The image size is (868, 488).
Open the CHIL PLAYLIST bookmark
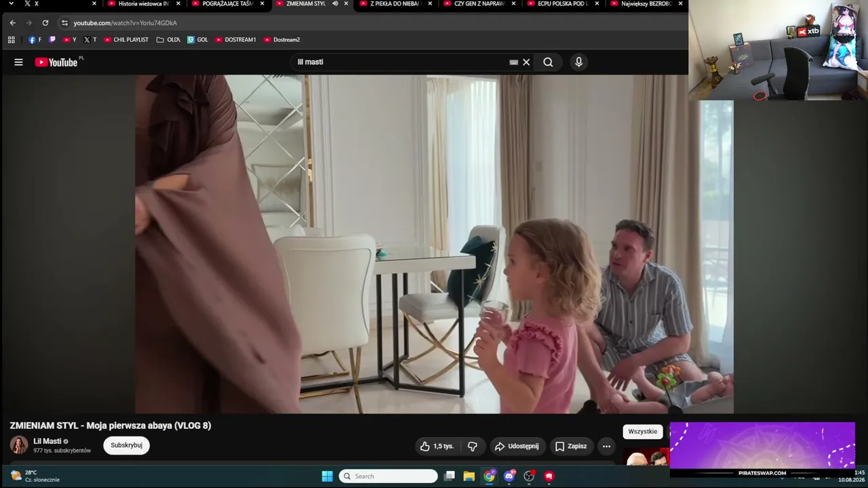pyautogui.click(x=126, y=40)
